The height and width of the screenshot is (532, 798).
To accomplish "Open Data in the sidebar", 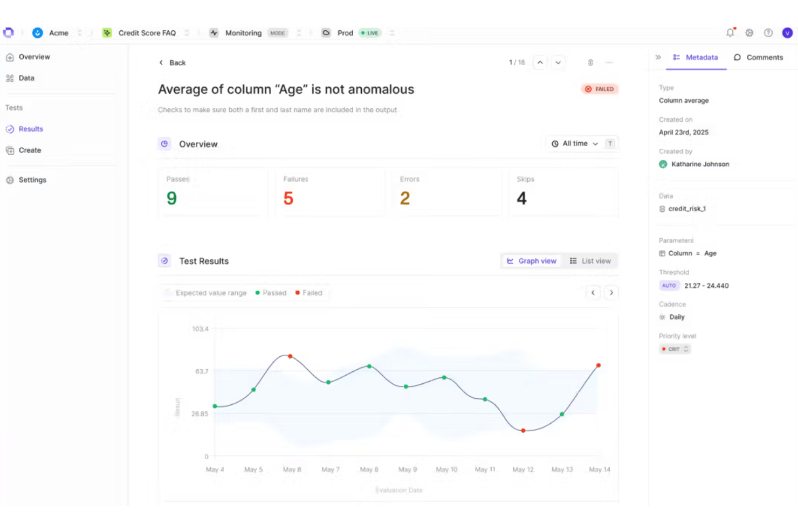I will [20, 78].
